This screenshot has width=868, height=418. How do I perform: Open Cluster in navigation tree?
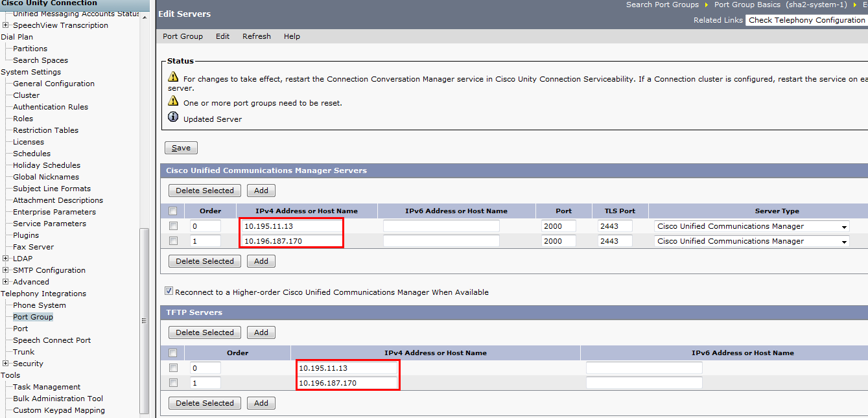pyautogui.click(x=26, y=95)
